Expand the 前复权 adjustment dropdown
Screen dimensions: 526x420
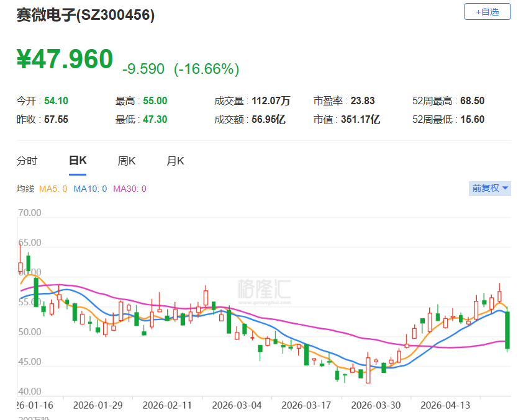click(490, 189)
